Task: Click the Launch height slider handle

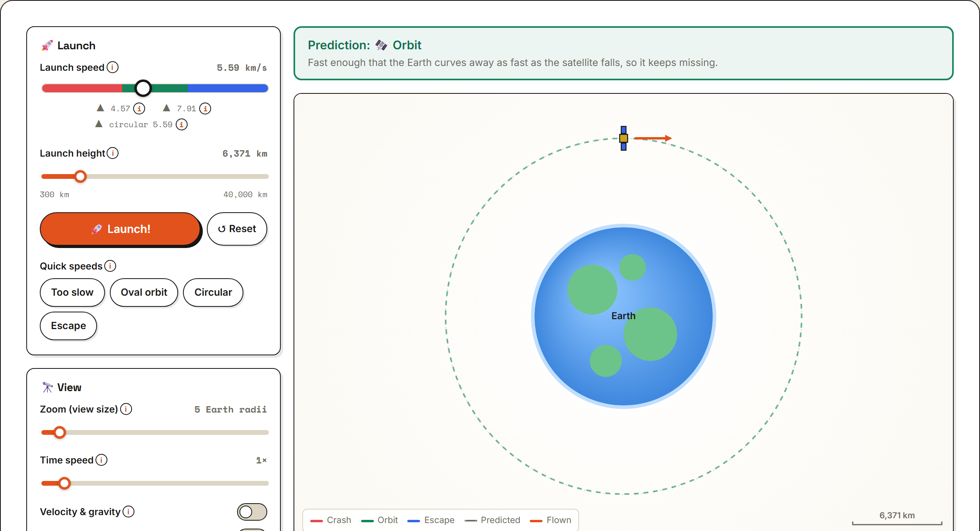Action: pyautogui.click(x=80, y=176)
